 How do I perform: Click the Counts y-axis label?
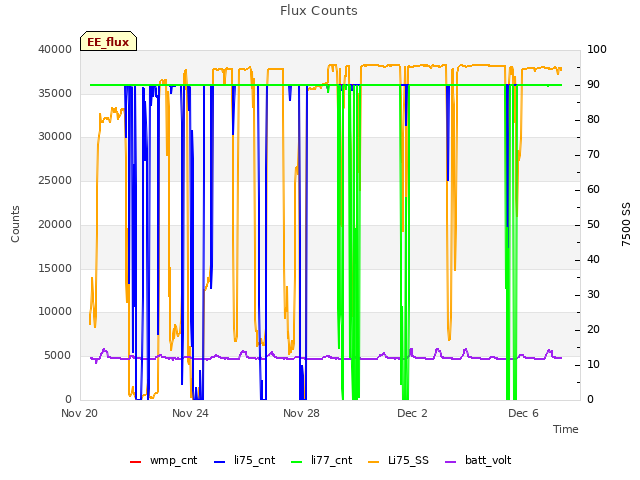(x=15, y=224)
